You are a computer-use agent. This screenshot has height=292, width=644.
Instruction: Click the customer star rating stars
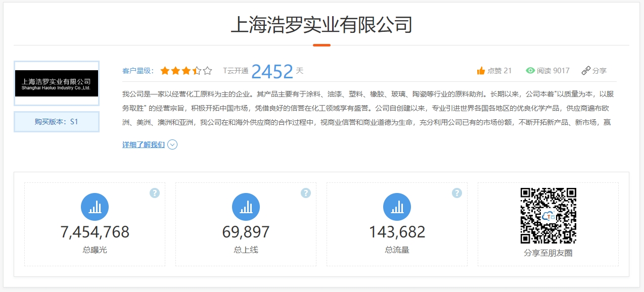point(186,71)
